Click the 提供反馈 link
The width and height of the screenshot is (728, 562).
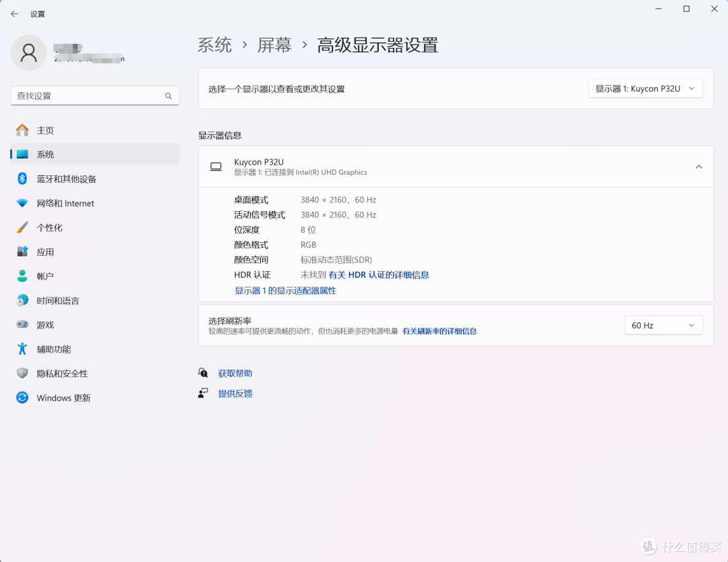[235, 394]
